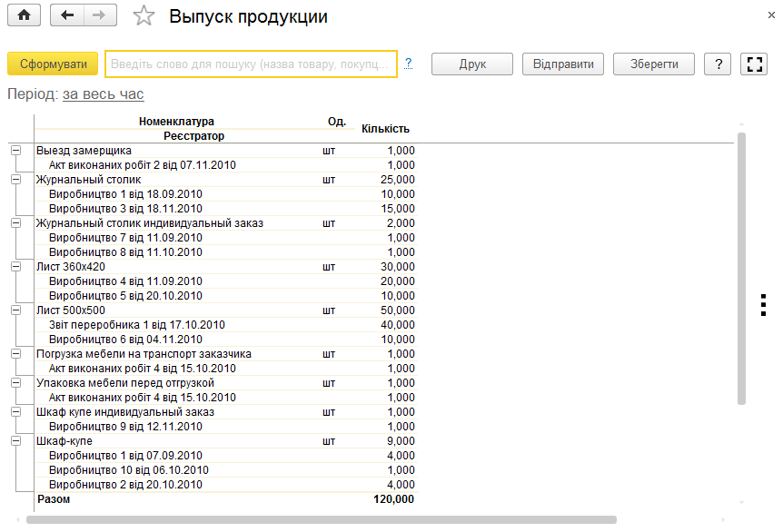The width and height of the screenshot is (783, 532).
Task: Go to the home page icon
Action: [x=24, y=15]
